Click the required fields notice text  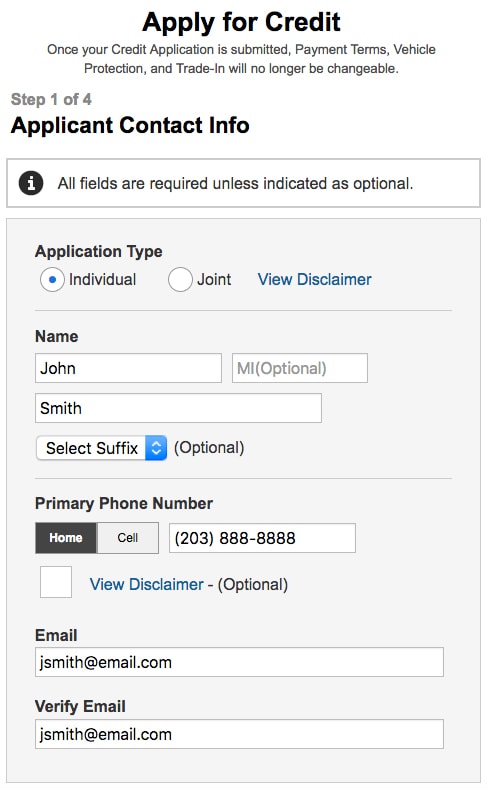tap(235, 183)
